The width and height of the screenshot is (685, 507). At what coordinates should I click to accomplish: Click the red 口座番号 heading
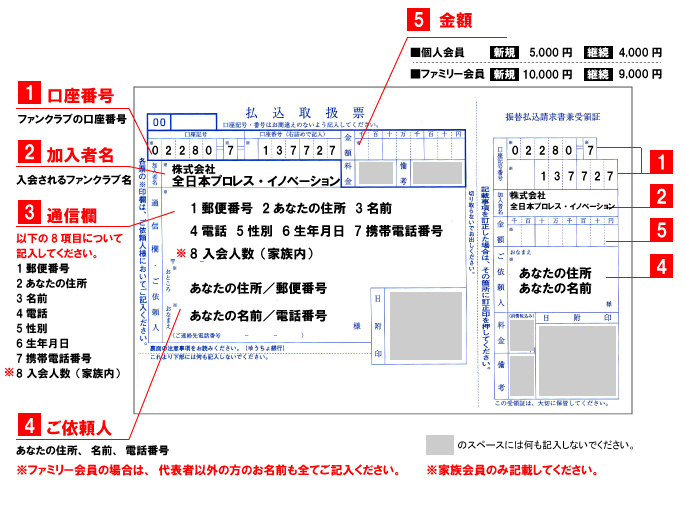pos(80,96)
